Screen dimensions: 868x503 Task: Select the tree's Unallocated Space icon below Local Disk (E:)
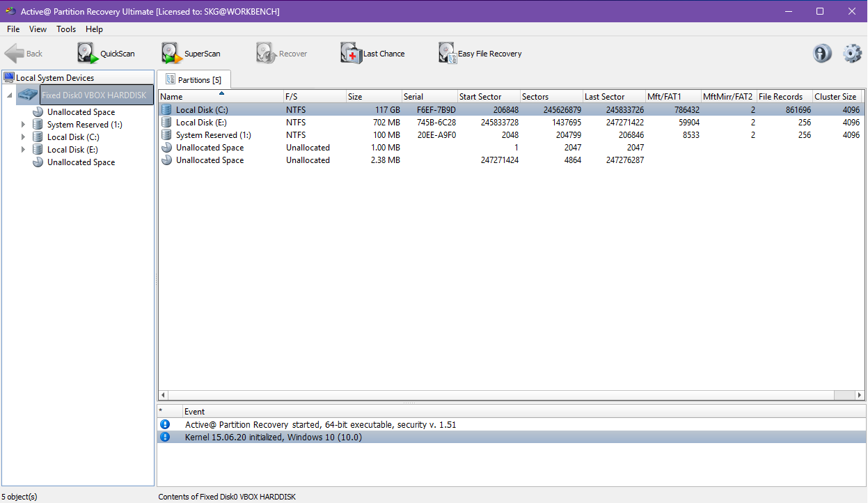pyautogui.click(x=38, y=162)
